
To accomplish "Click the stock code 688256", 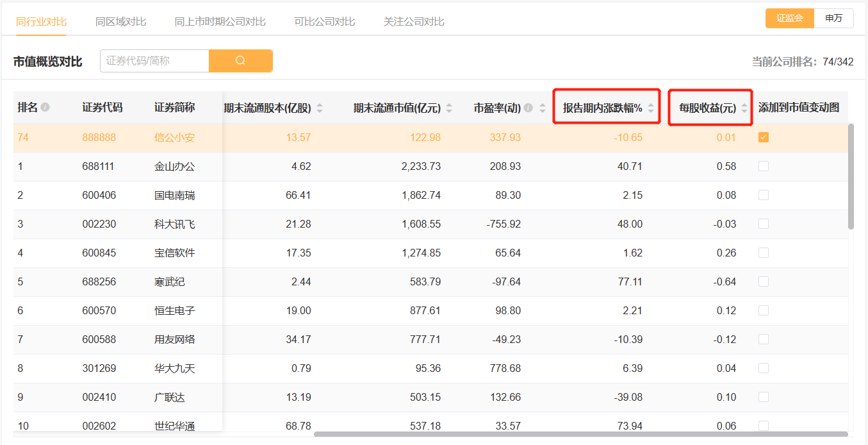I will click(x=99, y=281).
